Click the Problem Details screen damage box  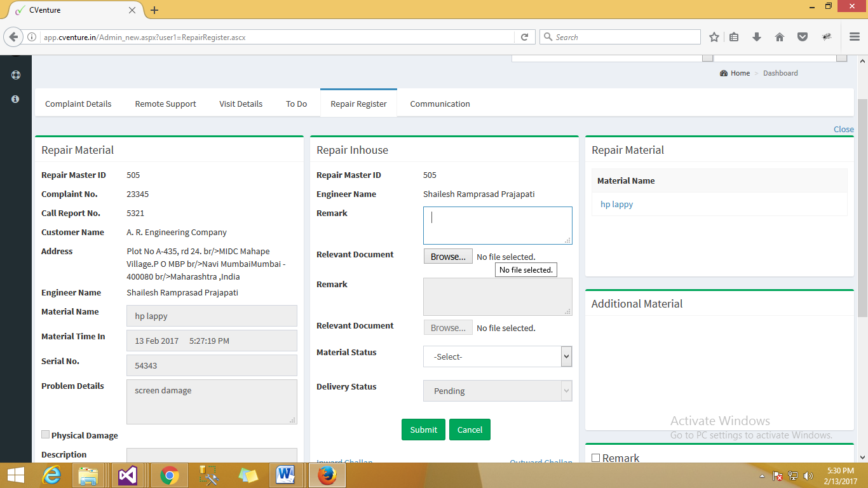[212, 402]
